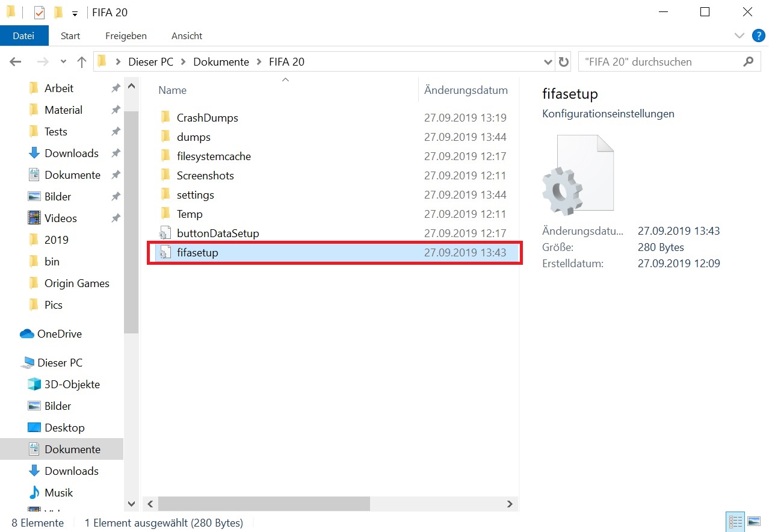Open the address bar history dropdown

click(548, 61)
